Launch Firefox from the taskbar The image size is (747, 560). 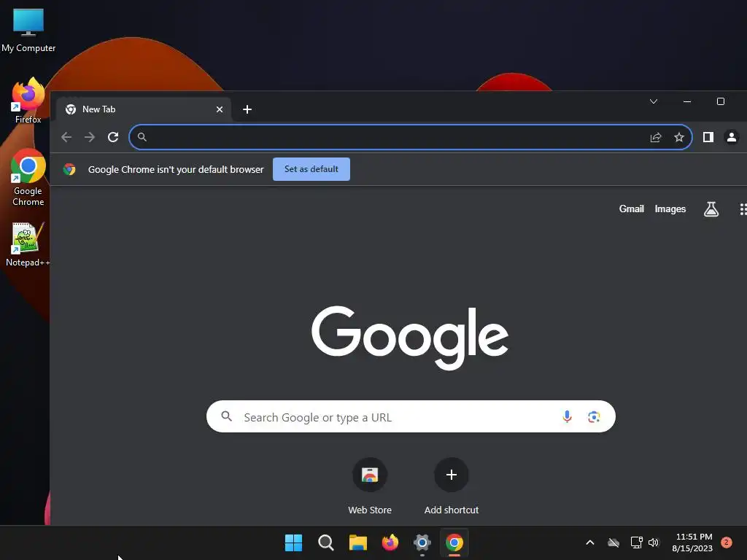pyautogui.click(x=390, y=542)
